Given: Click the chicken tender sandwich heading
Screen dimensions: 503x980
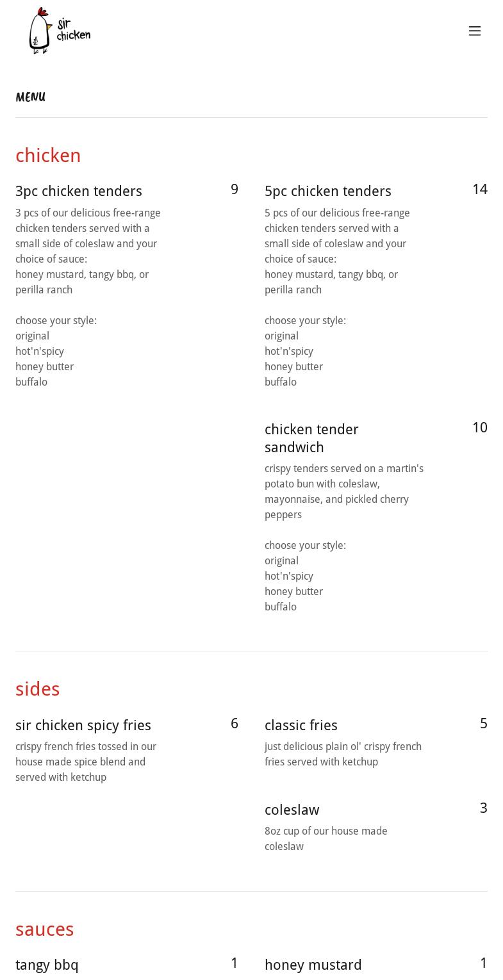Looking at the screenshot, I should point(311,438).
